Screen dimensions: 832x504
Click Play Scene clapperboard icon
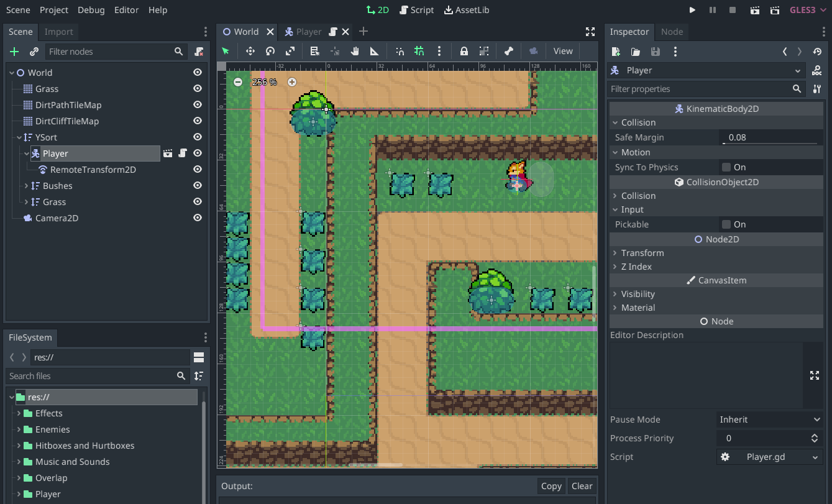pos(755,10)
